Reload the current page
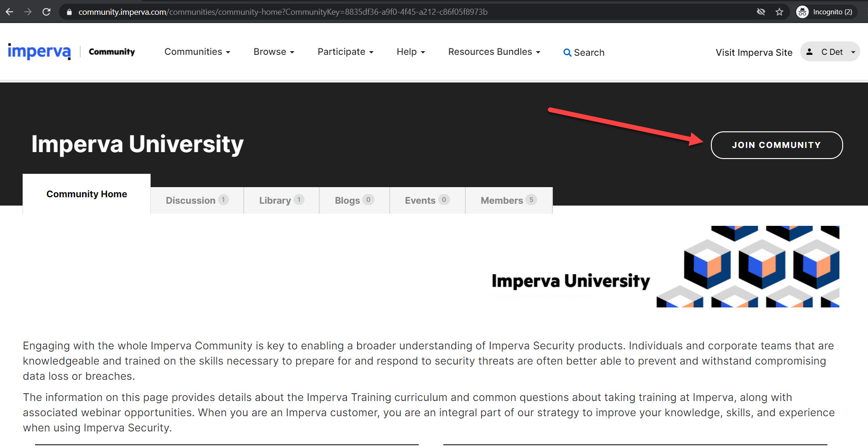 pyautogui.click(x=46, y=12)
